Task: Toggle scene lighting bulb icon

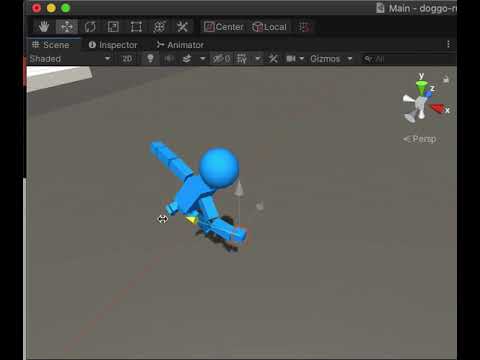Action: click(x=150, y=59)
